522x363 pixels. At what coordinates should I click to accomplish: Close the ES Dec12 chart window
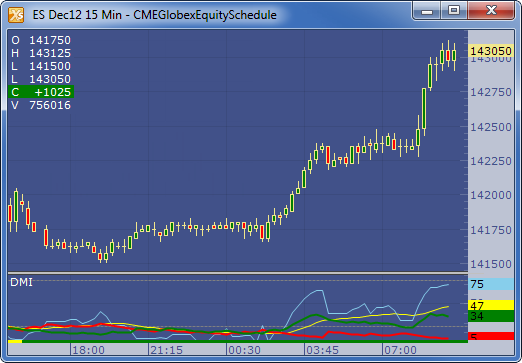click(491, 11)
